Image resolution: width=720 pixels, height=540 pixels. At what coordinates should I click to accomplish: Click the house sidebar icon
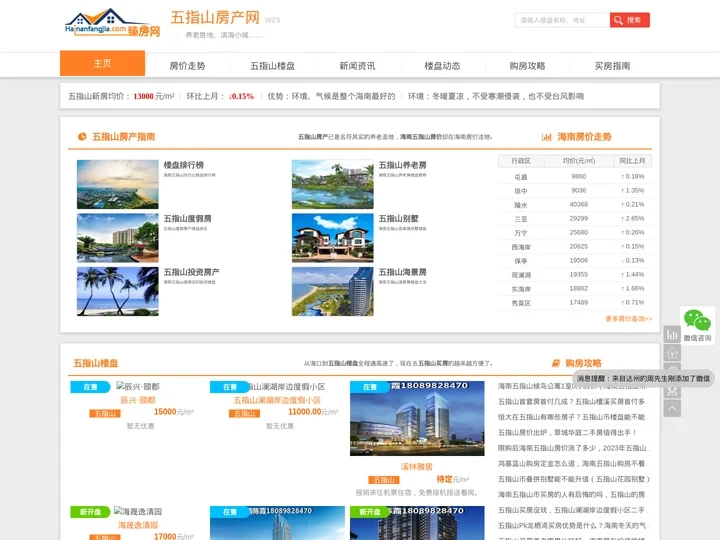[672, 353]
